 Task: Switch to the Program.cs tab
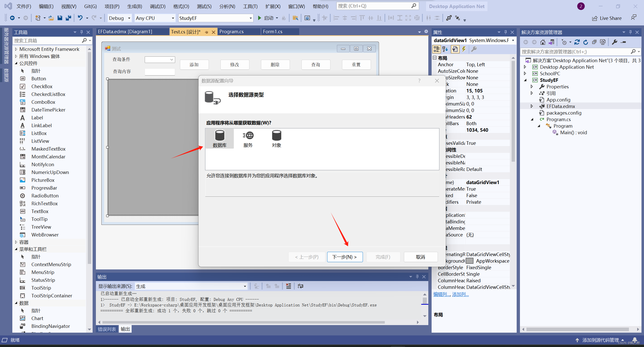[x=231, y=31]
